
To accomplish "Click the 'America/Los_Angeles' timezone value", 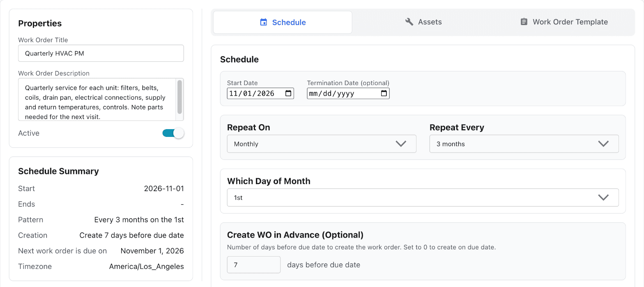I will [x=147, y=266].
